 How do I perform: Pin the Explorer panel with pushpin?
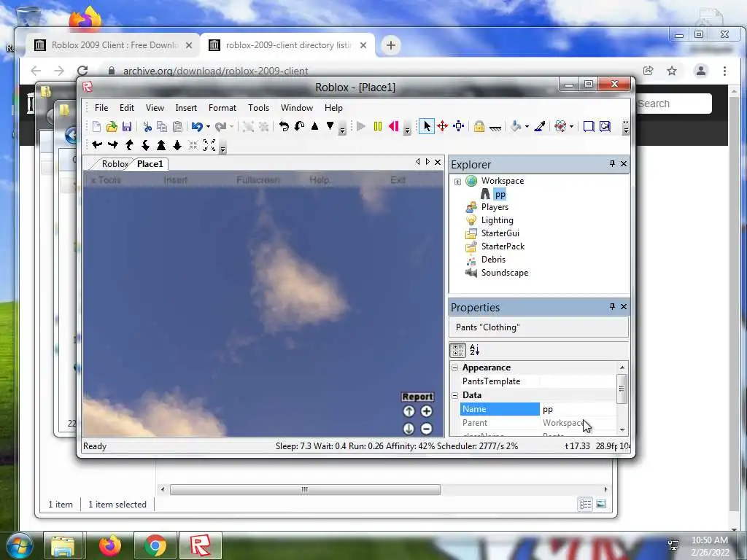point(612,164)
